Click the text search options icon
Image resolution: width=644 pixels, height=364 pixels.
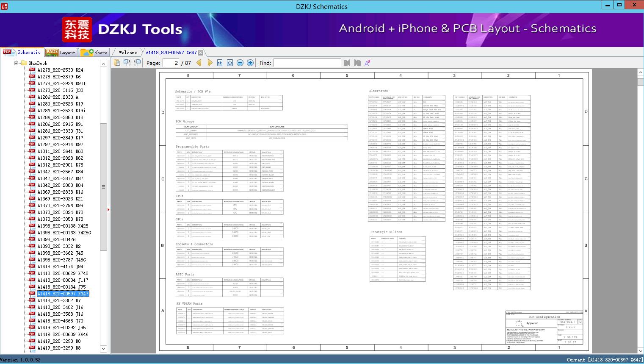[x=367, y=63]
